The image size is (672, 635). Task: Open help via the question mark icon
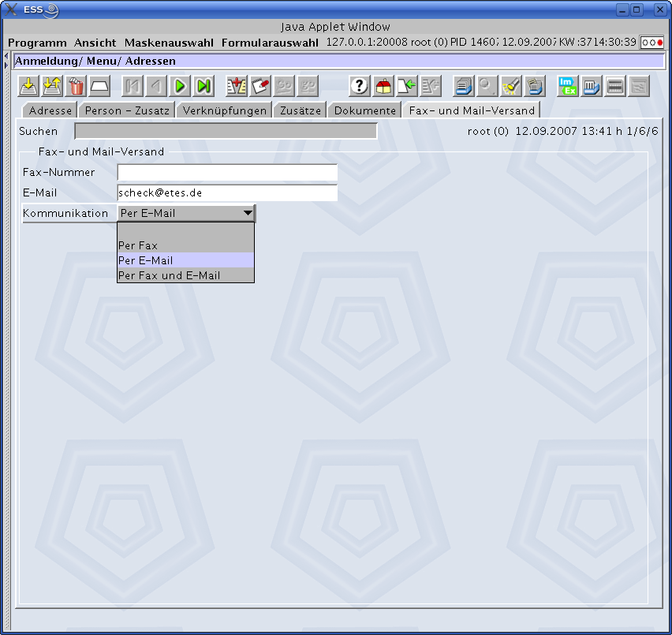pos(359,87)
